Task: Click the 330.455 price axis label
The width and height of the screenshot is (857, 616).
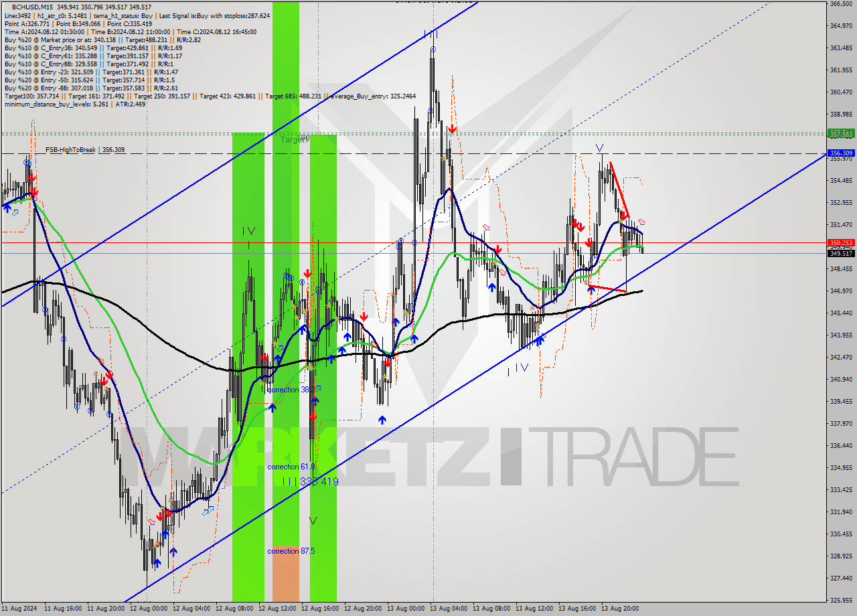Action: tap(841, 534)
